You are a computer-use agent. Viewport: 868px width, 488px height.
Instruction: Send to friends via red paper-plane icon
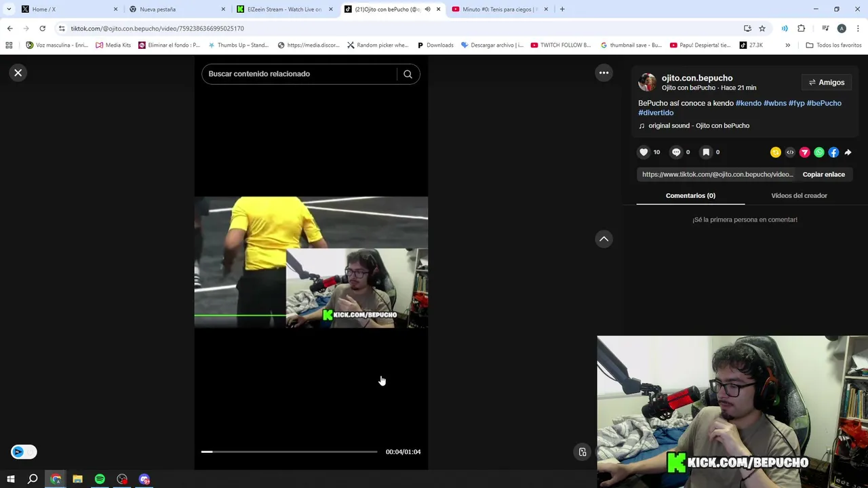(x=805, y=152)
